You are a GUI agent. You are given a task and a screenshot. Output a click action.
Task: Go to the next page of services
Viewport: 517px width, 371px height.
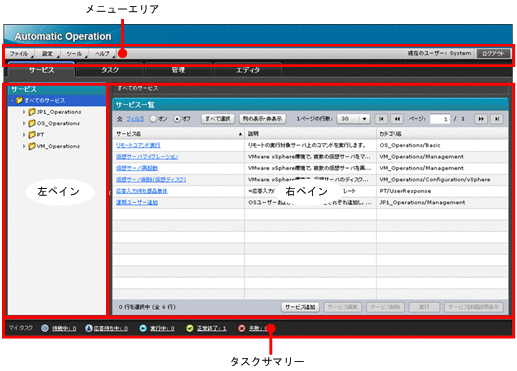[x=481, y=119]
